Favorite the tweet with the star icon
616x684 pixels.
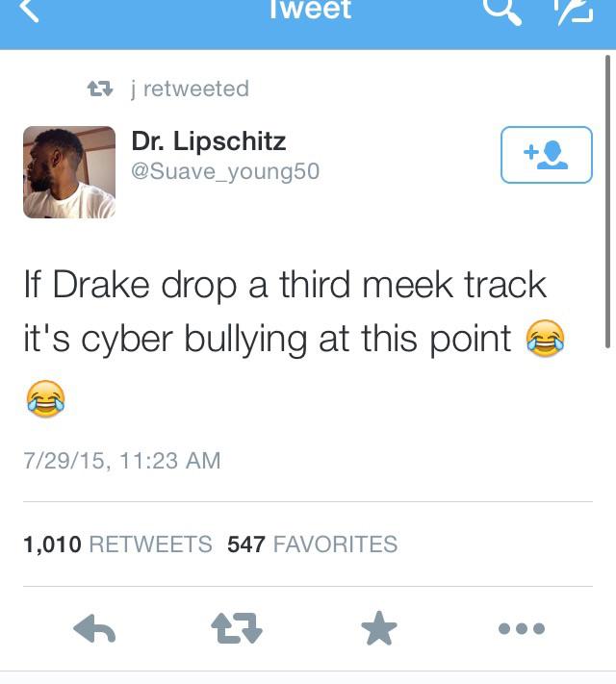[379, 628]
